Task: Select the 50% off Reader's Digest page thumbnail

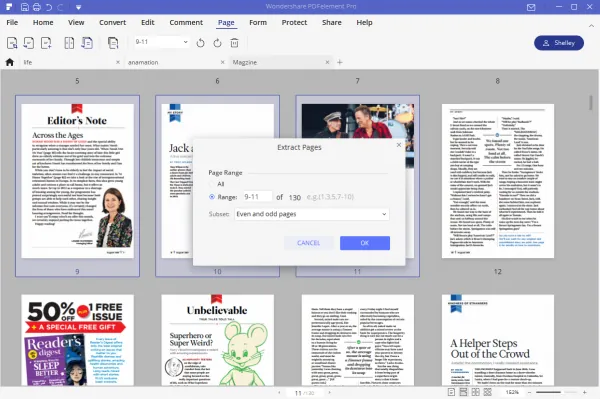Action: click(x=78, y=340)
